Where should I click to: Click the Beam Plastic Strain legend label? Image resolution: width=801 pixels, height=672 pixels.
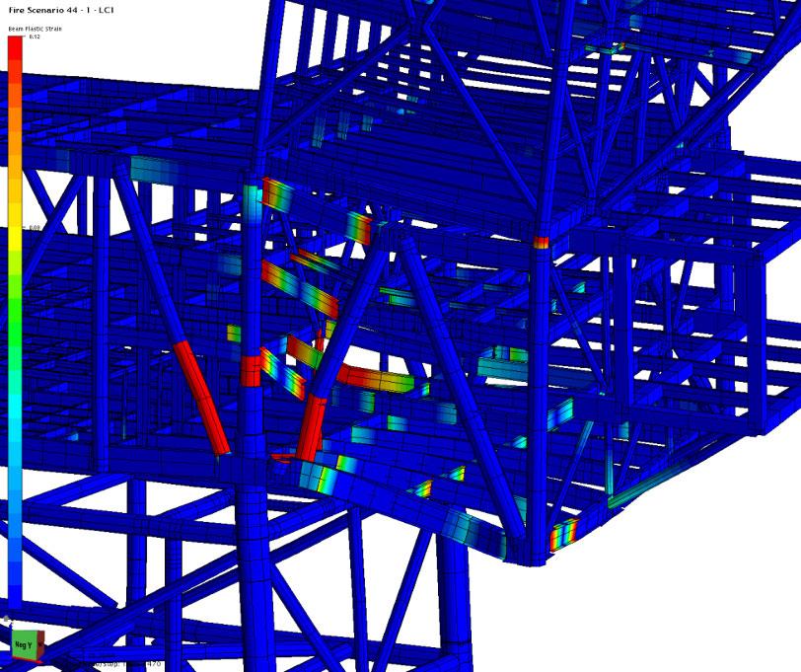tap(35, 29)
